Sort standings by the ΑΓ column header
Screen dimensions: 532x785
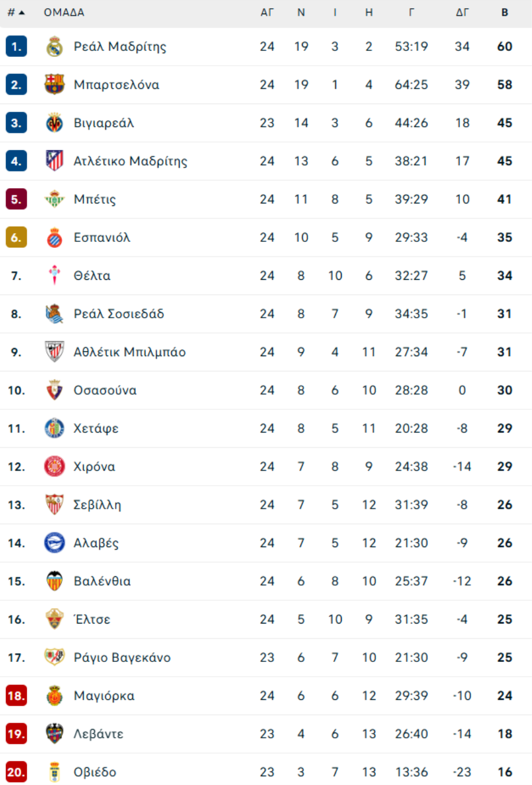click(267, 12)
